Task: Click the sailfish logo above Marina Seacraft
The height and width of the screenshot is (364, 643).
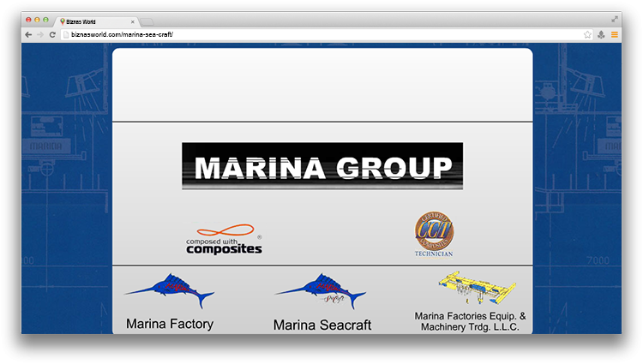Action: point(321,291)
